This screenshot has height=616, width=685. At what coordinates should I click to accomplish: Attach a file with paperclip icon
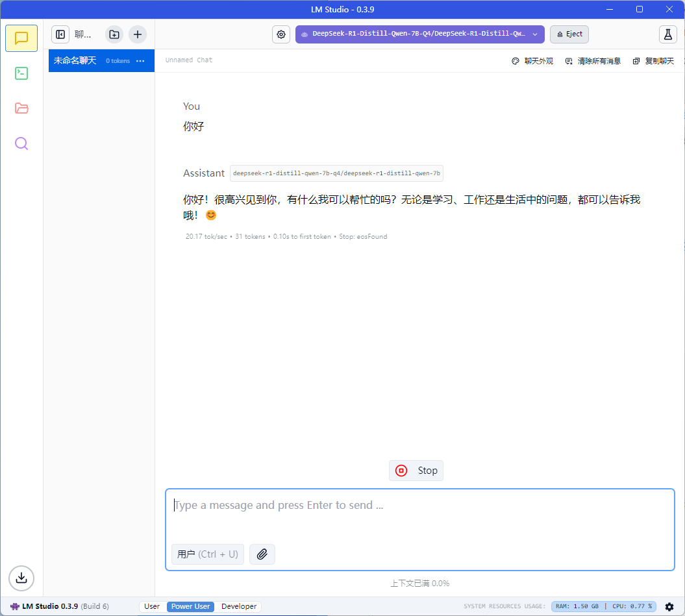[262, 554]
